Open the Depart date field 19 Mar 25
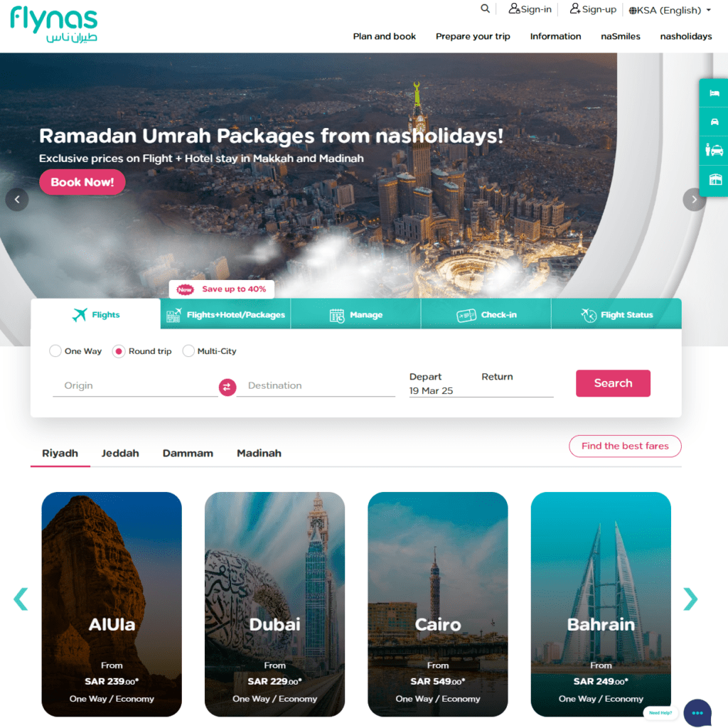The width and height of the screenshot is (728, 728). 431,384
